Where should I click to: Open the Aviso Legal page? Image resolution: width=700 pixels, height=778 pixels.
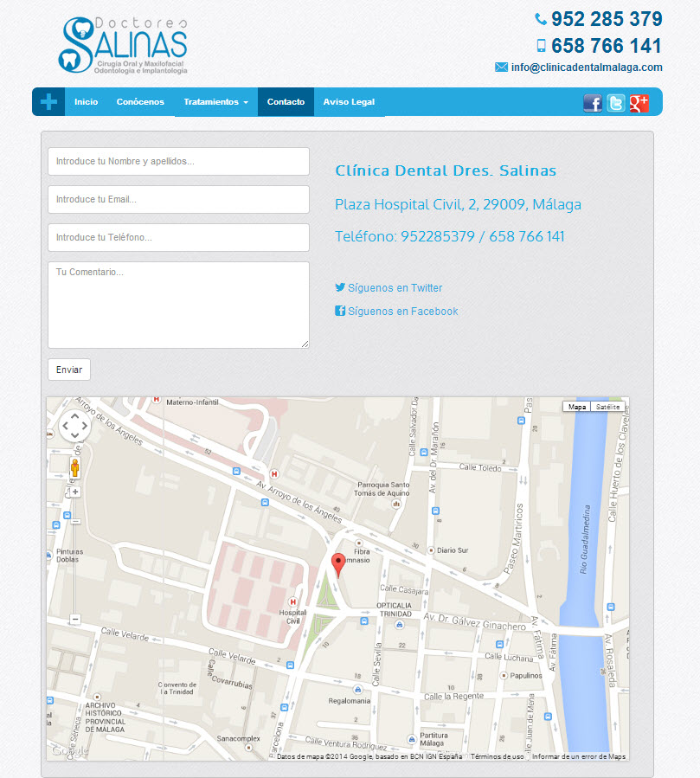click(x=349, y=102)
